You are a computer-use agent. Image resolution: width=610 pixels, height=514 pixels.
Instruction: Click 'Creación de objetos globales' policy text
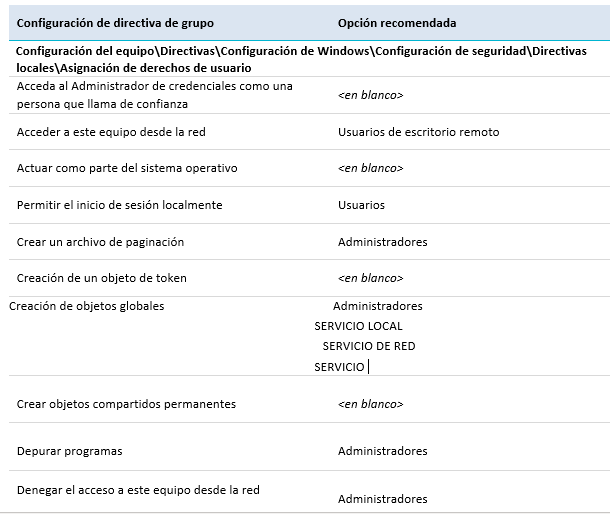point(86,306)
